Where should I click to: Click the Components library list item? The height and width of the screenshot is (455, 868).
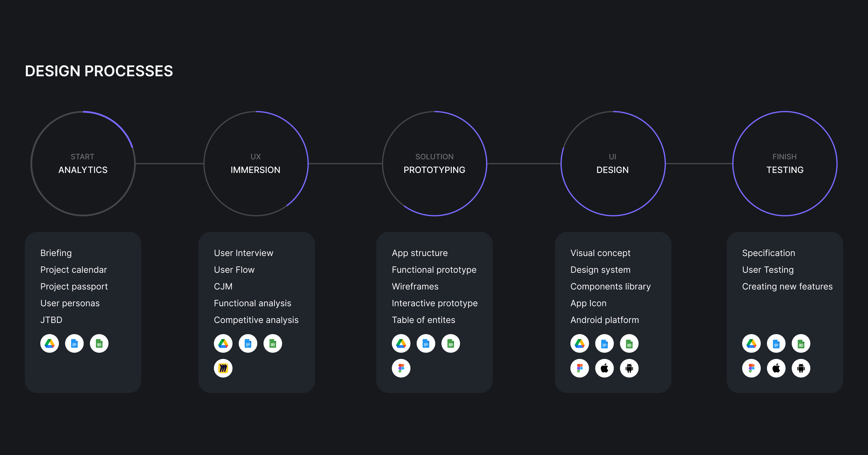pyautogui.click(x=610, y=287)
